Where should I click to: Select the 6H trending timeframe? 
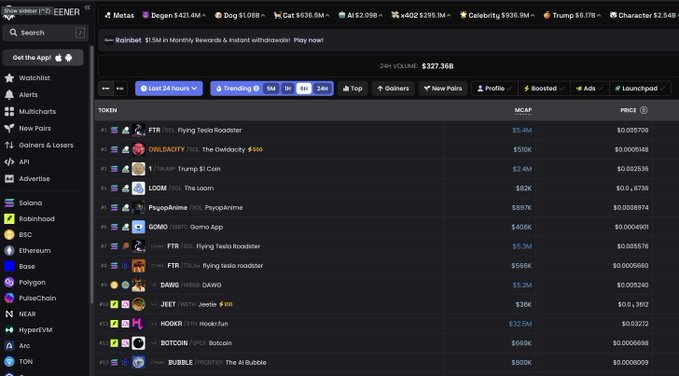[304, 88]
